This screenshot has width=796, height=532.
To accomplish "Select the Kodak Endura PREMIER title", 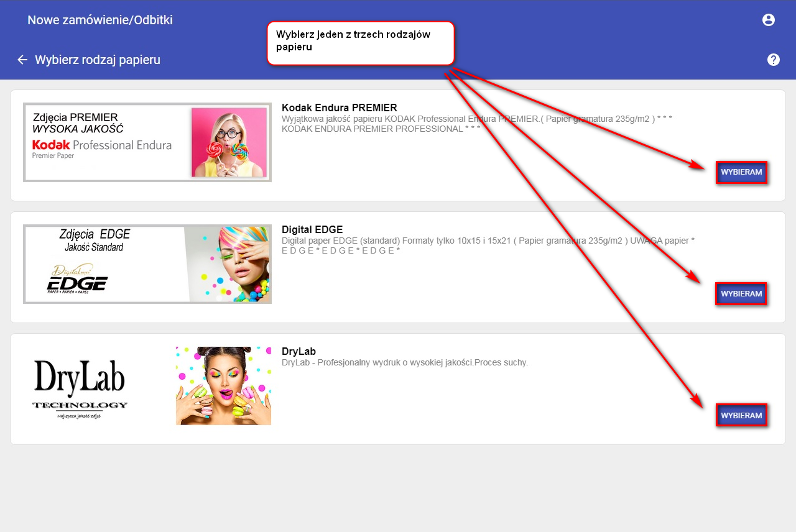I will point(340,108).
